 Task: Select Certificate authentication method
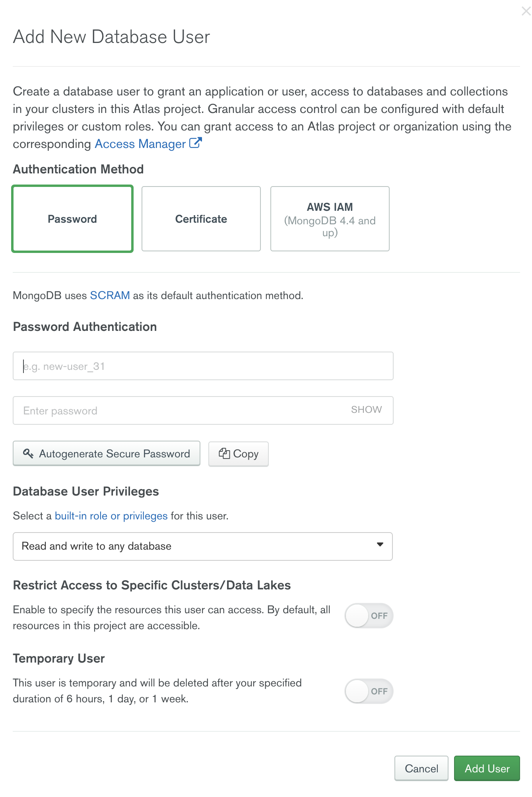201,219
